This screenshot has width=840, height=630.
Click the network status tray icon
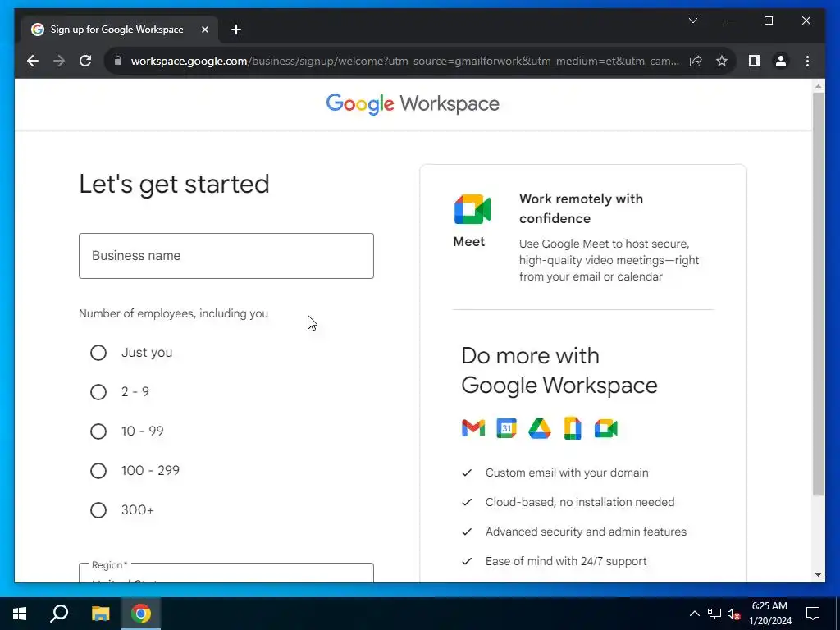pos(714,614)
